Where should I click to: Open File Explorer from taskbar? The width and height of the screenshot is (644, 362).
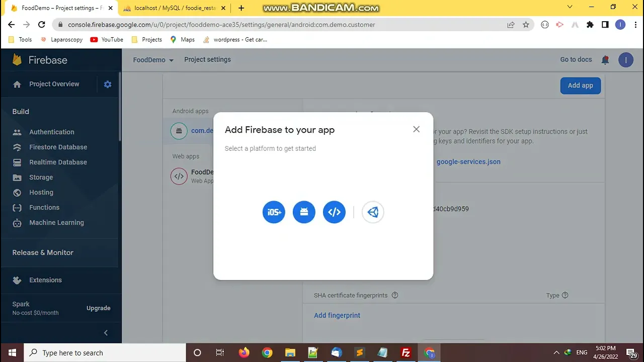click(290, 352)
